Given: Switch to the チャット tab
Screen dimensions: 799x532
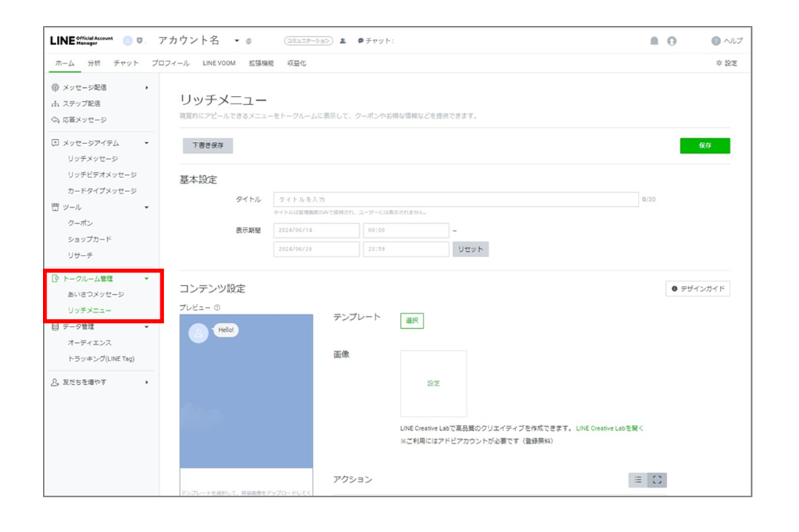Looking at the screenshot, I should pyautogui.click(x=126, y=64).
